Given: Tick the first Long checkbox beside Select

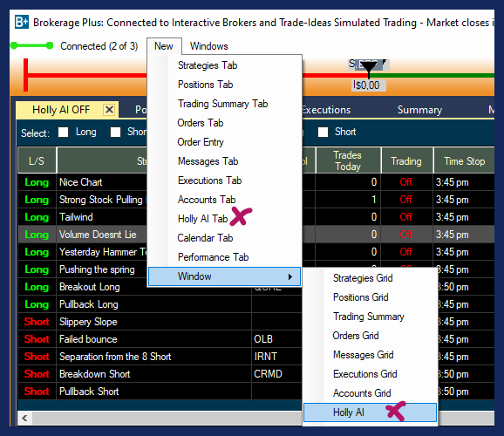Looking at the screenshot, I should pyautogui.click(x=64, y=133).
